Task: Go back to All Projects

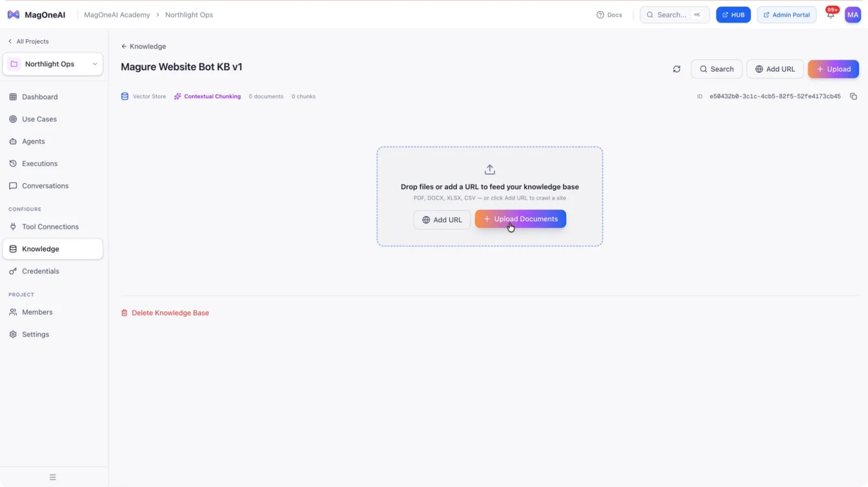Action: click(x=28, y=41)
